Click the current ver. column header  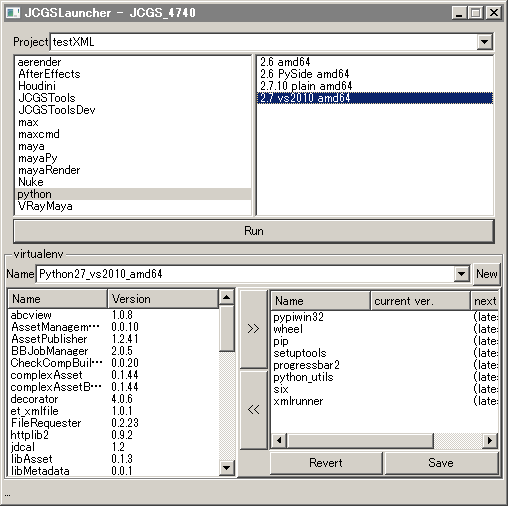[420, 301]
